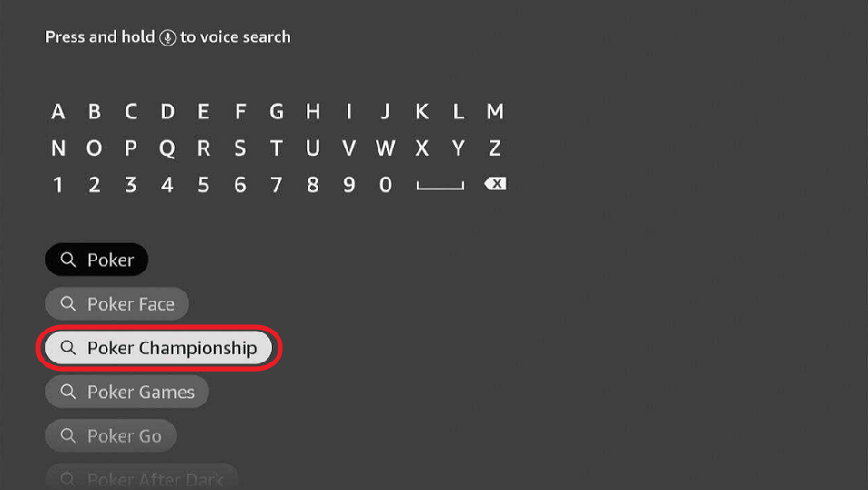Screen dimensions: 868x490
Task: Click the magnifier icon beside Poker Championship
Action: pos(68,348)
